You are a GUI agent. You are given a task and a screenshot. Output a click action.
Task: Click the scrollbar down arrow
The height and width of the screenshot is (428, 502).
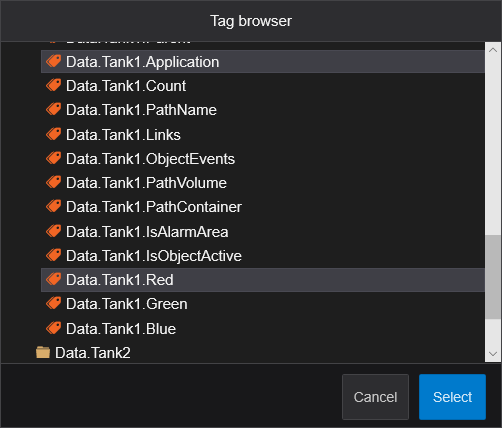tap(493, 354)
